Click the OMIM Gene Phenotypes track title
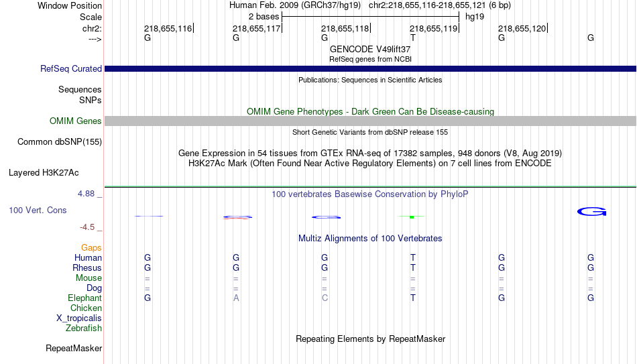Image resolution: width=637 pixels, height=364 pixels. tap(370, 112)
